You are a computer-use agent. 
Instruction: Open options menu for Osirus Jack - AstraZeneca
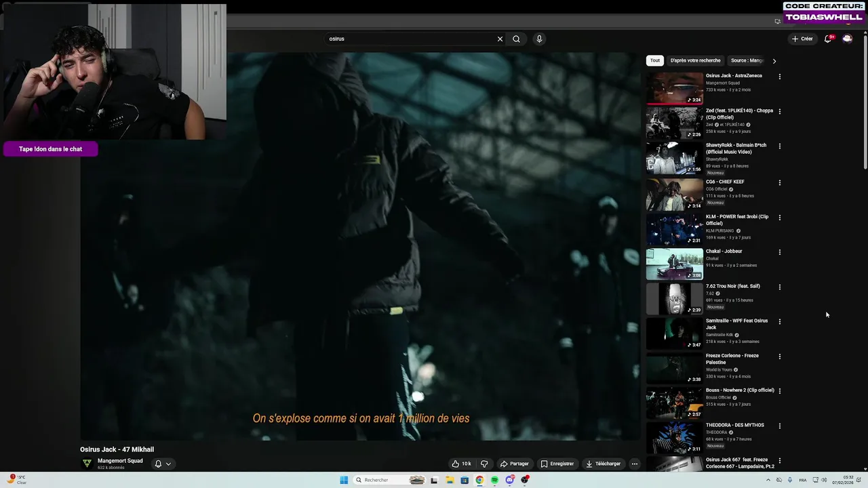780,77
